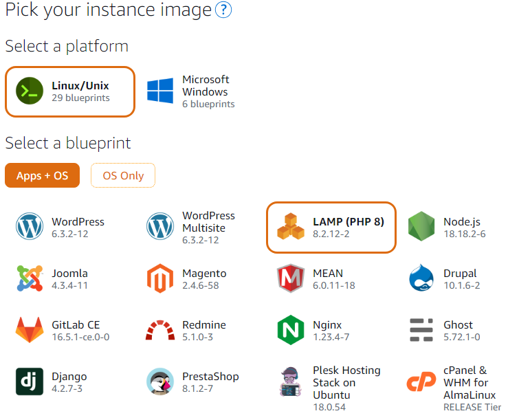Click the LAMP orange cubes icon
Screen dimensions: 519x420
[x=291, y=226]
